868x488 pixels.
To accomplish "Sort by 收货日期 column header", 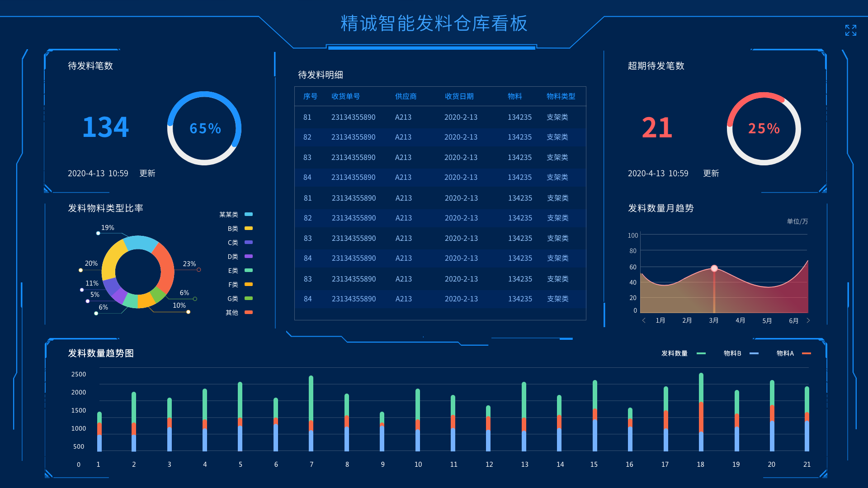I will tap(459, 96).
